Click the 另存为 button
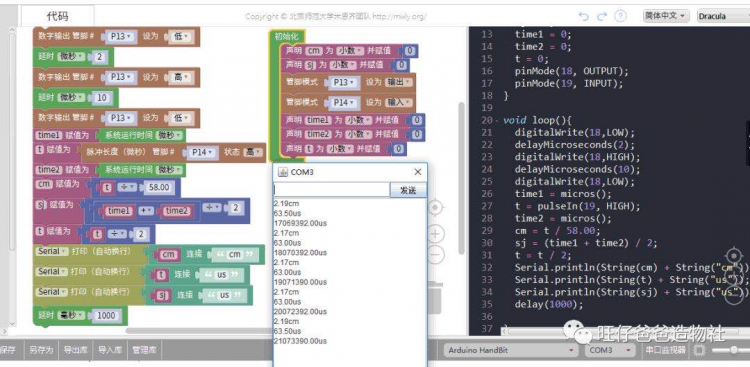 point(41,350)
